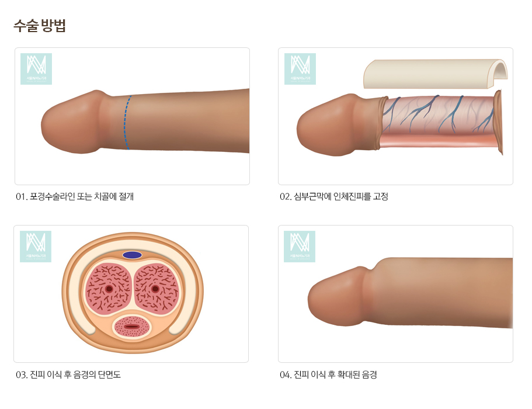Select caption '04. 진피 이식 후 확대된 음경'

[328, 375]
